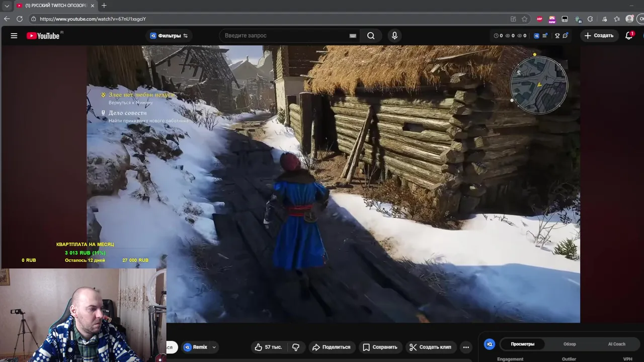Open the rainbow 'new' extension

tap(552, 19)
